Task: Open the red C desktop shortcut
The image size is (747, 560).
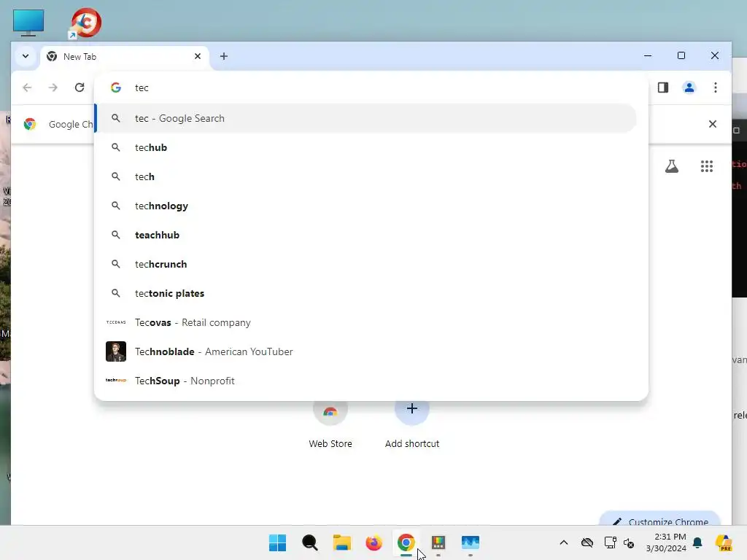Action: pyautogui.click(x=86, y=23)
